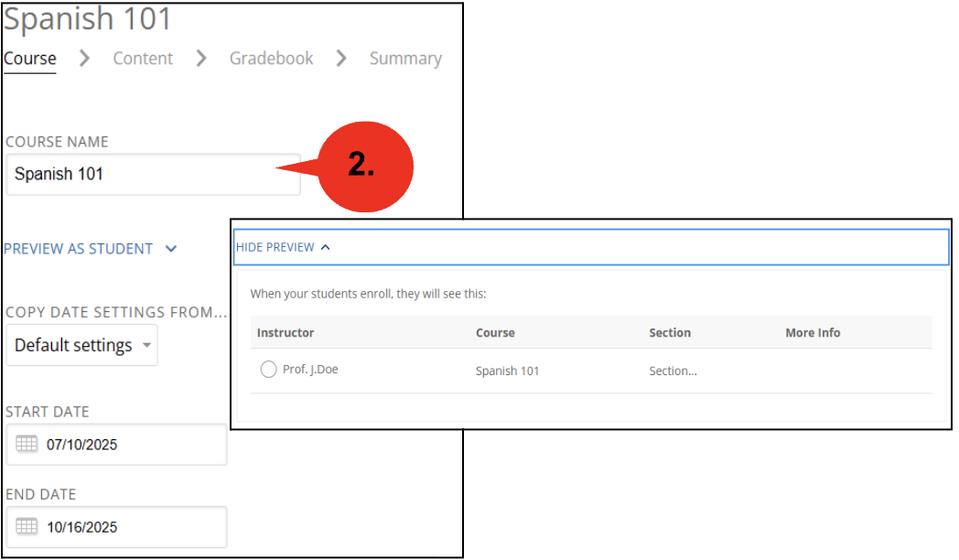959x560 pixels.
Task: Expand Preview As Student section
Action: [x=91, y=249]
